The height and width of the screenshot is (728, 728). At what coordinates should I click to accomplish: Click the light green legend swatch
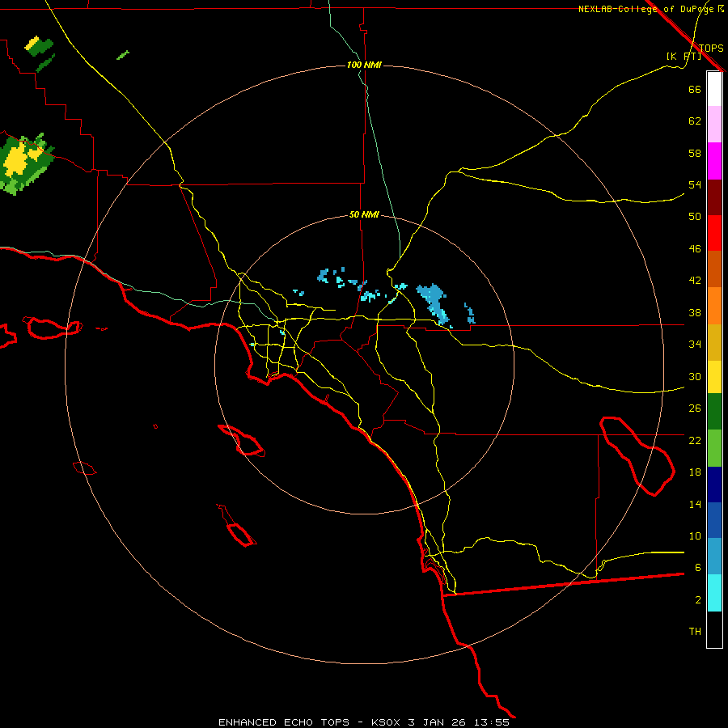714,448
